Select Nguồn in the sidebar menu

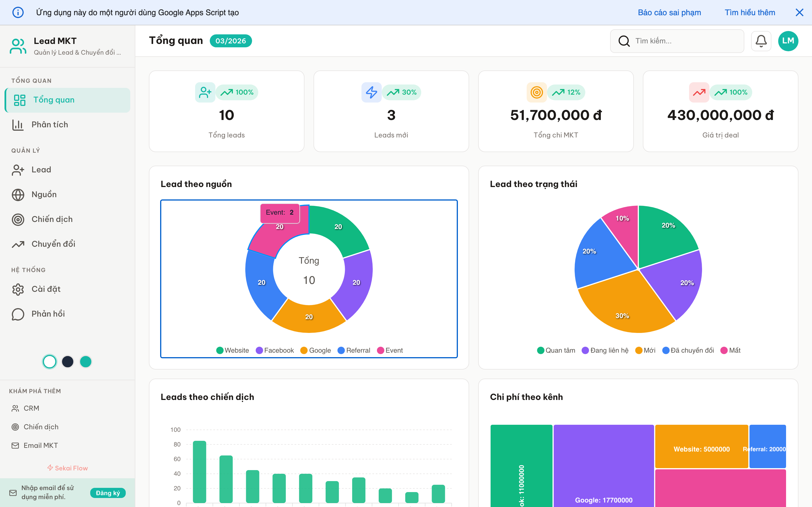tap(44, 194)
